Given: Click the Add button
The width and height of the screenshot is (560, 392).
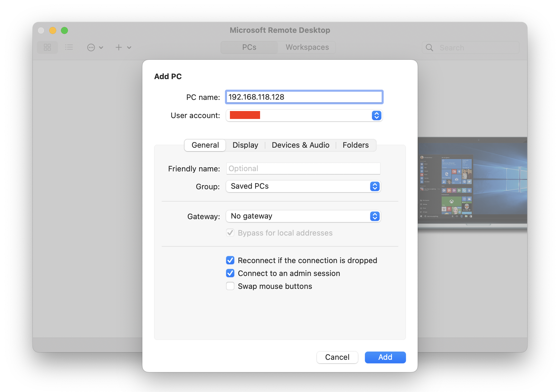Looking at the screenshot, I should point(385,357).
